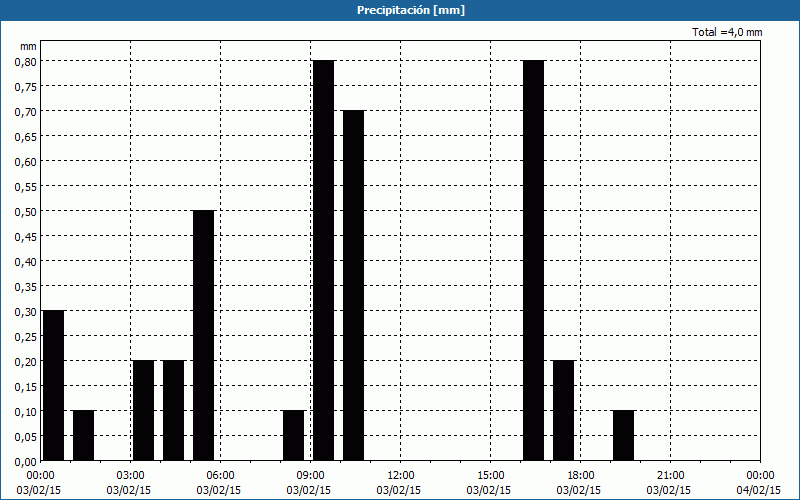Click the 0,75 y-axis label
The height and width of the screenshot is (500, 800).
(x=26, y=87)
